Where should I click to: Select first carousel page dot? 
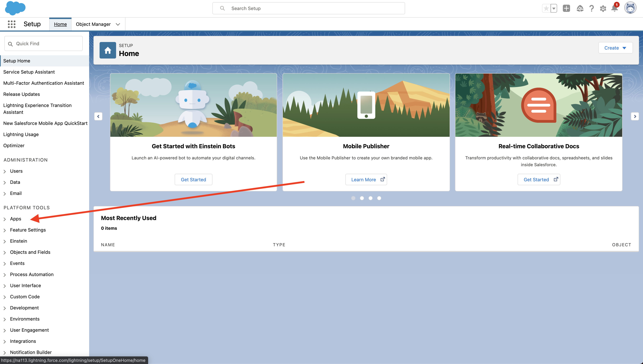click(x=353, y=198)
